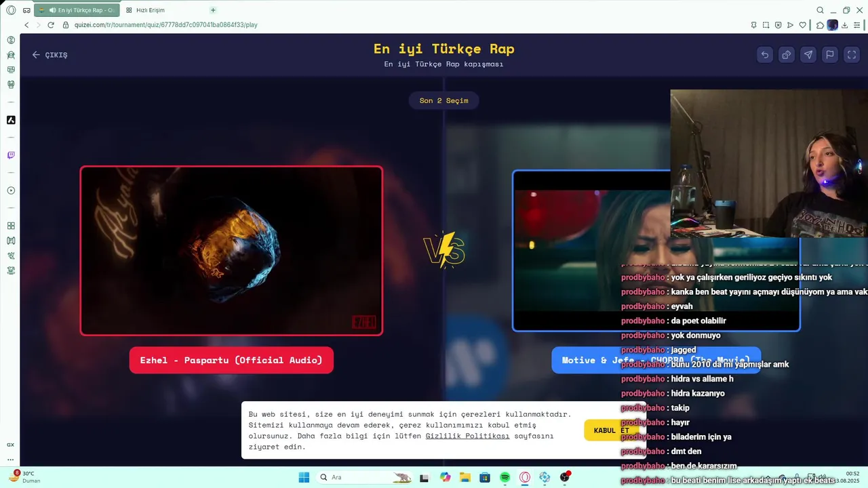Click the player send arrow in address bar
868x488 pixels.
tap(790, 25)
